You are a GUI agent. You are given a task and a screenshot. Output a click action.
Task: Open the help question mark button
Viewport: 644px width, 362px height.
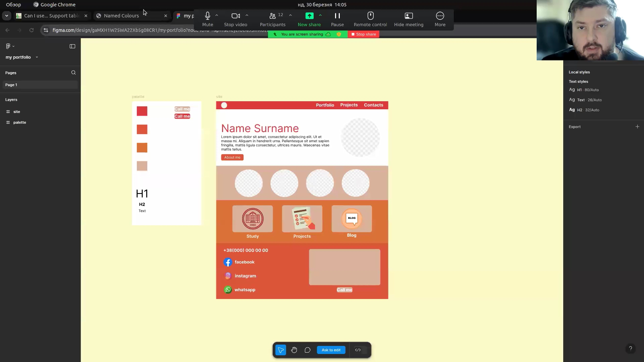click(x=631, y=349)
